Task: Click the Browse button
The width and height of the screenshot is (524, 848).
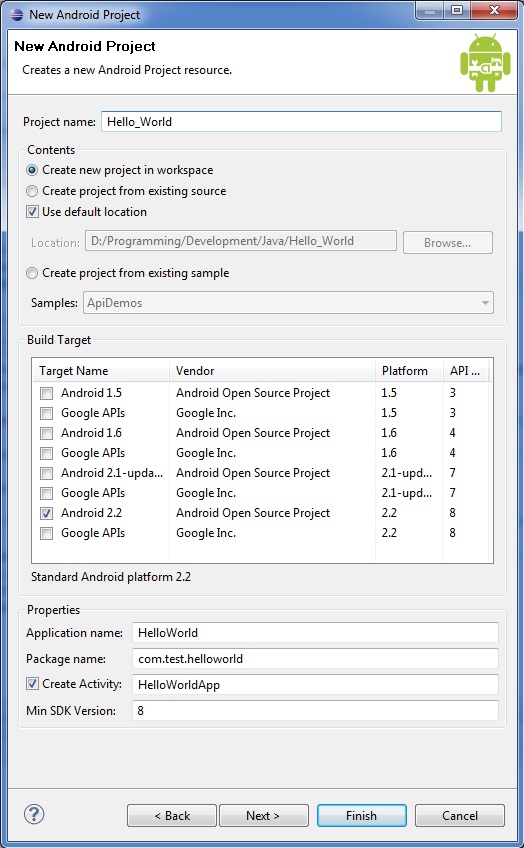Action: 448,243
